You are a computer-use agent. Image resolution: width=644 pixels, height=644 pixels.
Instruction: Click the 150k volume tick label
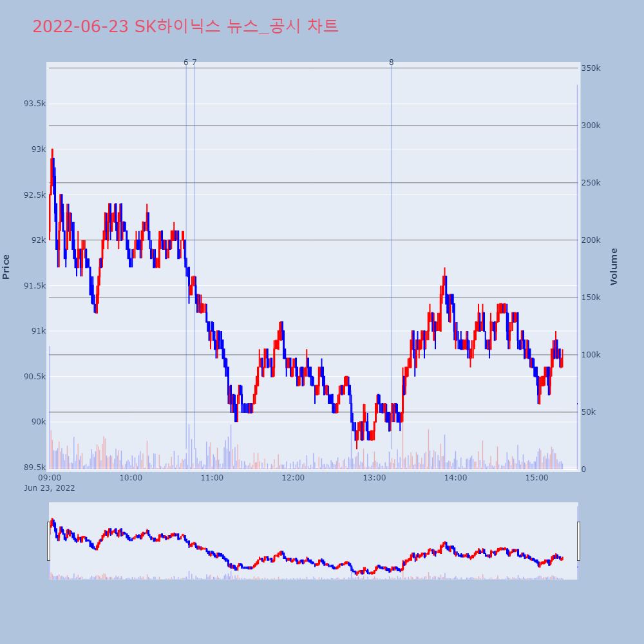coord(591,298)
